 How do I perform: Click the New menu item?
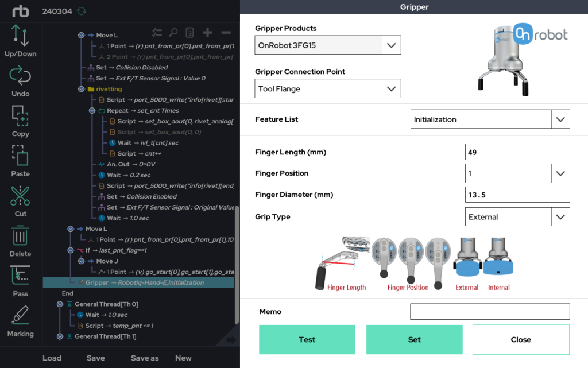[183, 358]
